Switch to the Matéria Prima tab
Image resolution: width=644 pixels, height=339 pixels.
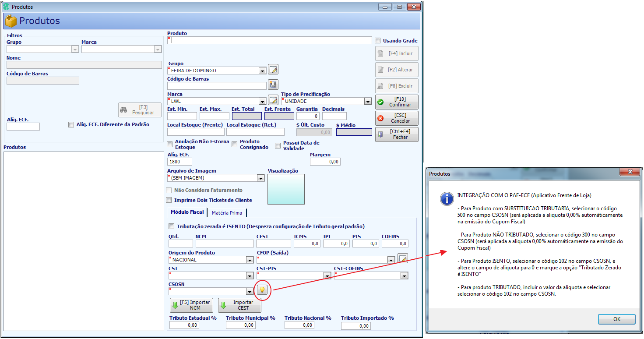pyautogui.click(x=227, y=213)
